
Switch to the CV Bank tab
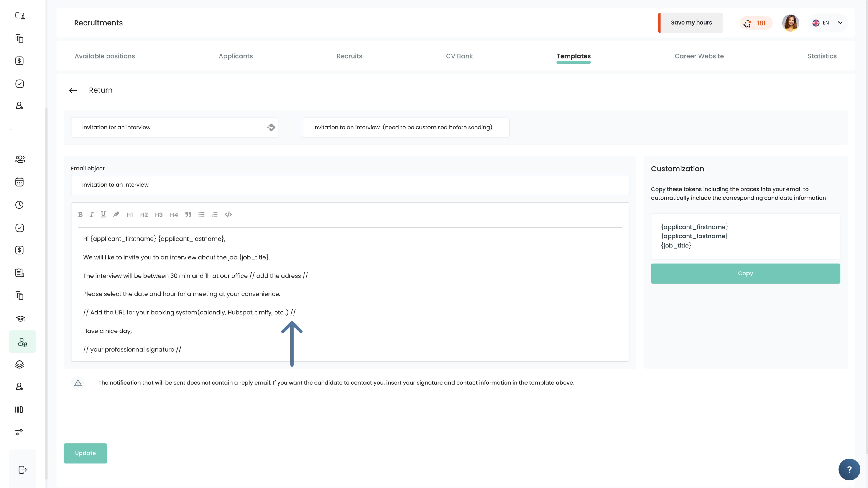[x=459, y=56]
